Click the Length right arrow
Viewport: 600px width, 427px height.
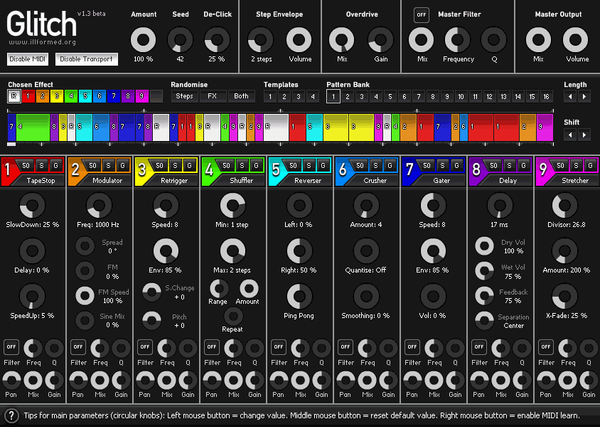(583, 97)
